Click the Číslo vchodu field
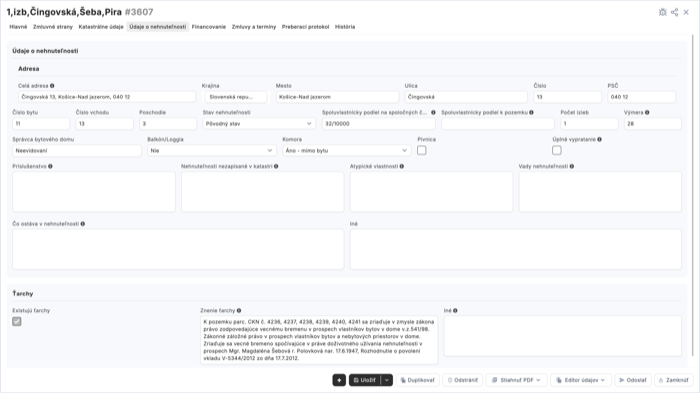The height and width of the screenshot is (393, 700). pos(104,124)
